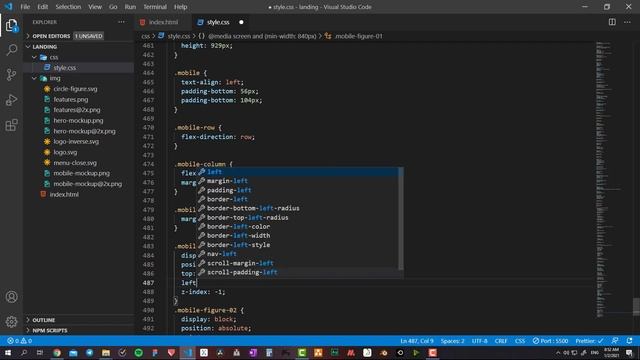The width and height of the screenshot is (640, 360).
Task: Click CSS language mode in status bar
Action: click(520, 341)
